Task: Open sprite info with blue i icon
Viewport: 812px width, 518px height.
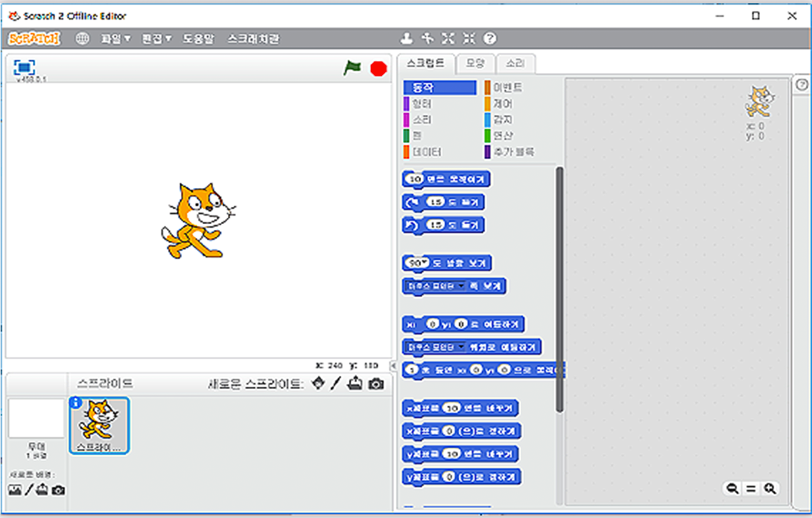Action: tap(75, 402)
